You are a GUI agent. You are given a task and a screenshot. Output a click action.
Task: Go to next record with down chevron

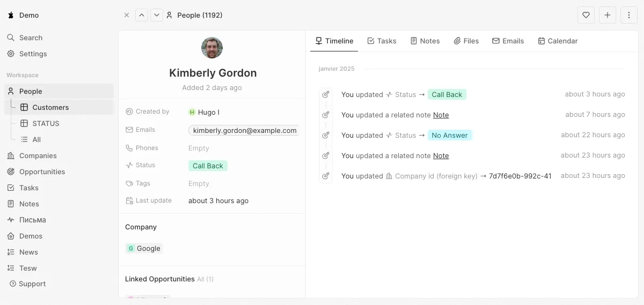(x=157, y=15)
